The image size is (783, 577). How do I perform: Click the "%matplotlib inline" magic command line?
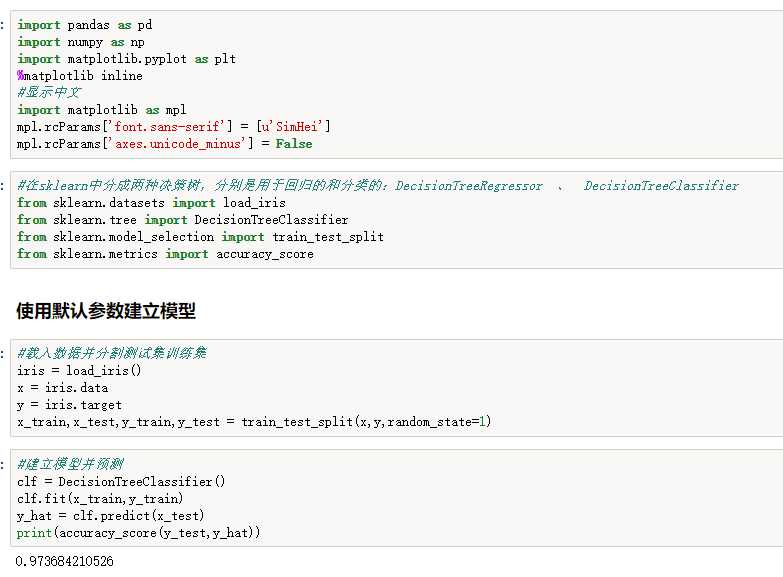(79, 76)
